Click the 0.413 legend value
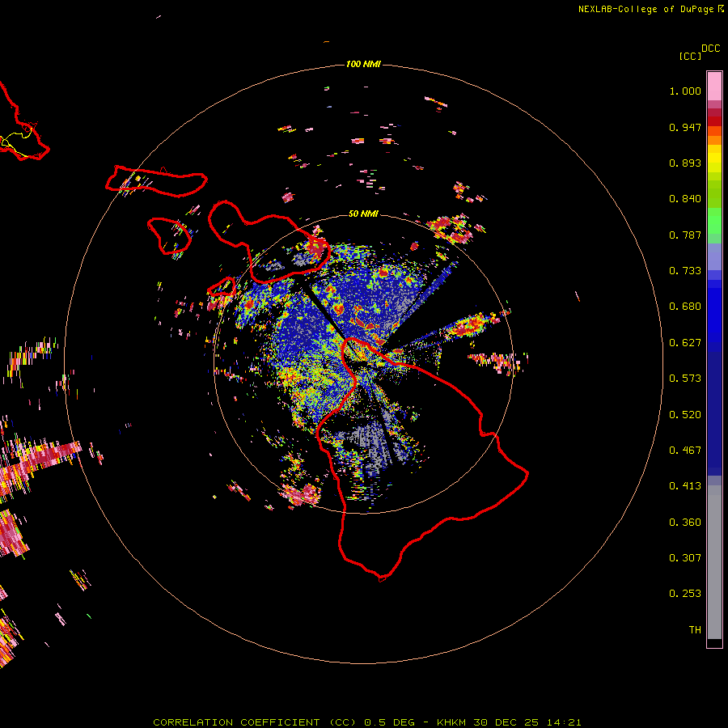This screenshot has width=728, height=728. 685,486
